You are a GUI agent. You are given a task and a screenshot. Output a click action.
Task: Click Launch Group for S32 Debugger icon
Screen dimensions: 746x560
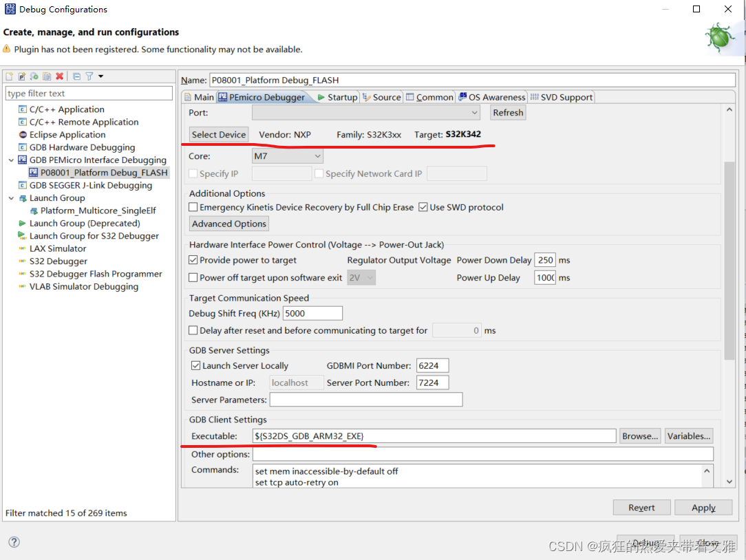click(22, 235)
